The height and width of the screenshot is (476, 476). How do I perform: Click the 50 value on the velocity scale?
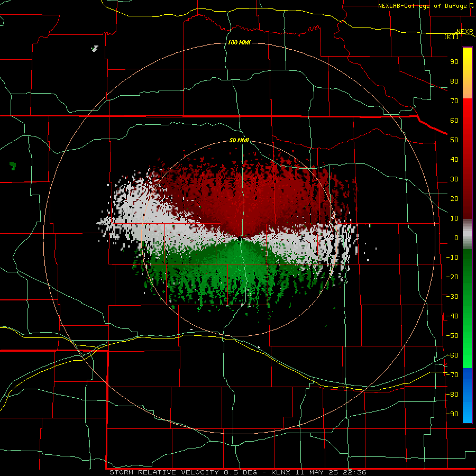tap(454, 140)
